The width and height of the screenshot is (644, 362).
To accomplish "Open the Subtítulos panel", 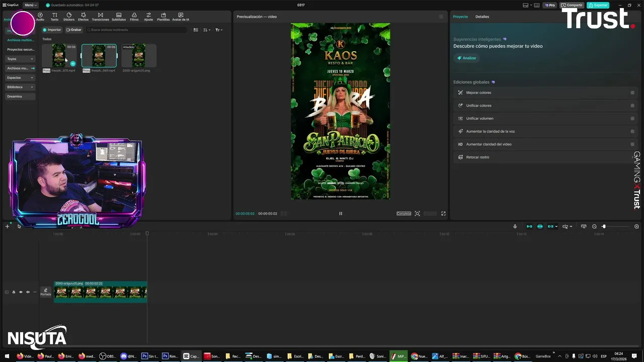I will [x=119, y=17].
